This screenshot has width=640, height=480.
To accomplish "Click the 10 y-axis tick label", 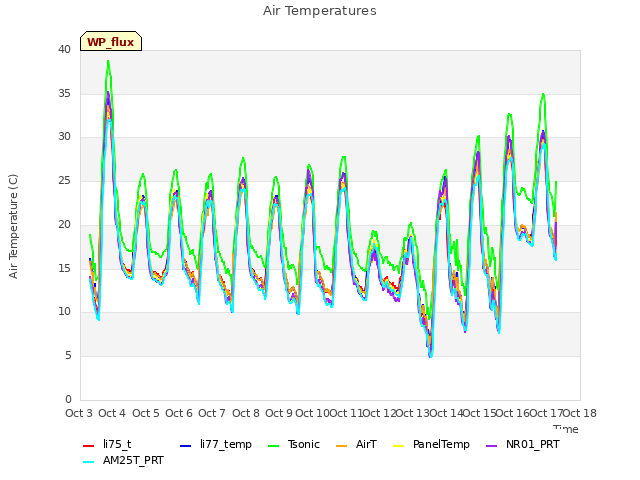I will point(64,312).
